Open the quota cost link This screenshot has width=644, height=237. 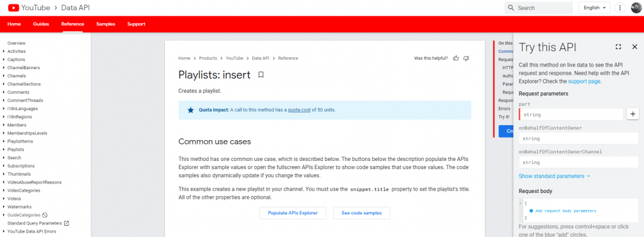[x=299, y=110]
